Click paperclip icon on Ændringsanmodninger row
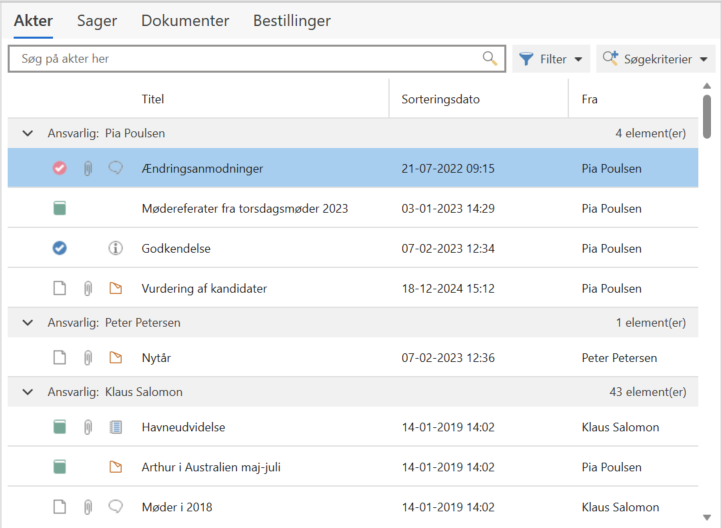 88,169
